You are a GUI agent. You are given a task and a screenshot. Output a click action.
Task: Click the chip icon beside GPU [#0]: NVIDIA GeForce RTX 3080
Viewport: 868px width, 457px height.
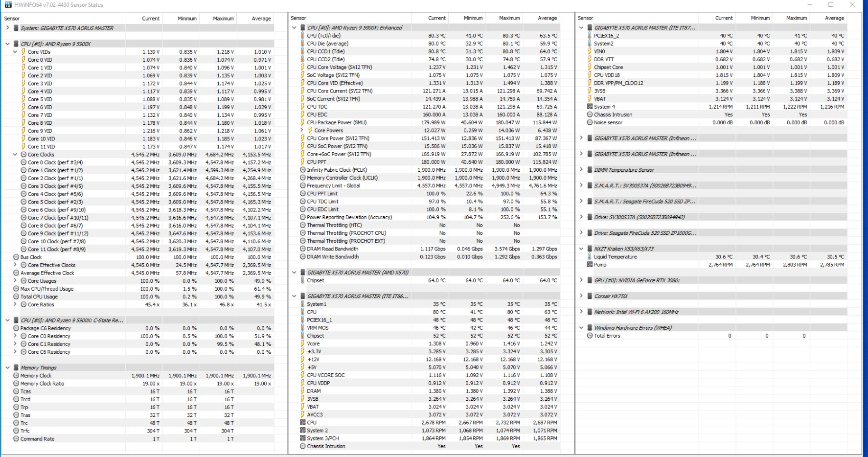pyautogui.click(x=590, y=280)
